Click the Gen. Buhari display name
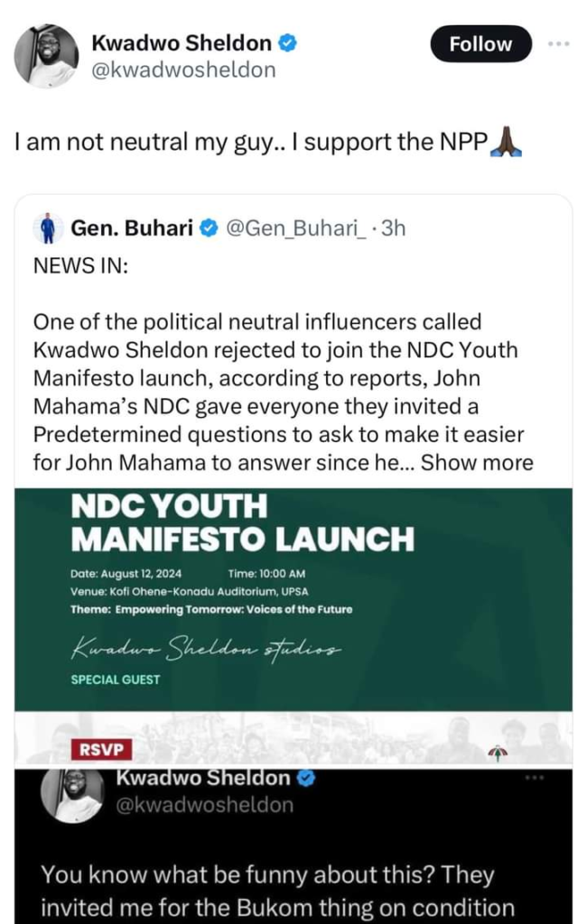Viewport: 587px width, 924px height. (131, 229)
